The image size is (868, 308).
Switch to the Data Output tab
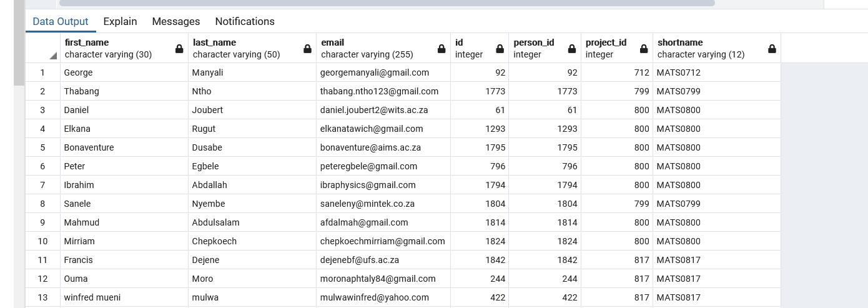tap(61, 21)
